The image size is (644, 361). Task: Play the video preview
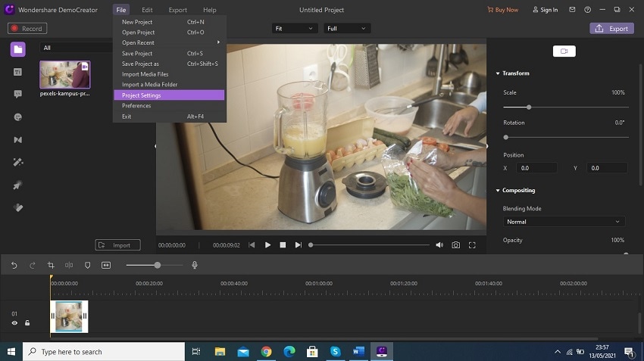[x=267, y=245]
